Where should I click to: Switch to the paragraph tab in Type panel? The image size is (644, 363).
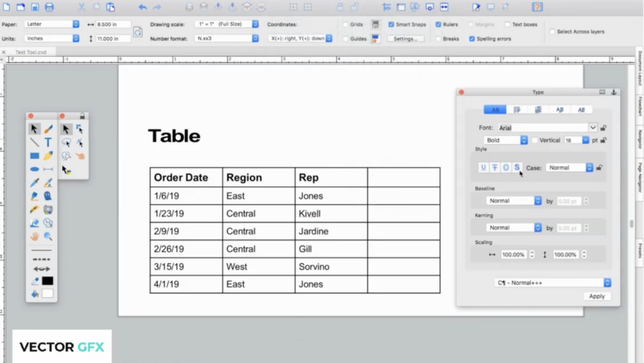(x=517, y=110)
